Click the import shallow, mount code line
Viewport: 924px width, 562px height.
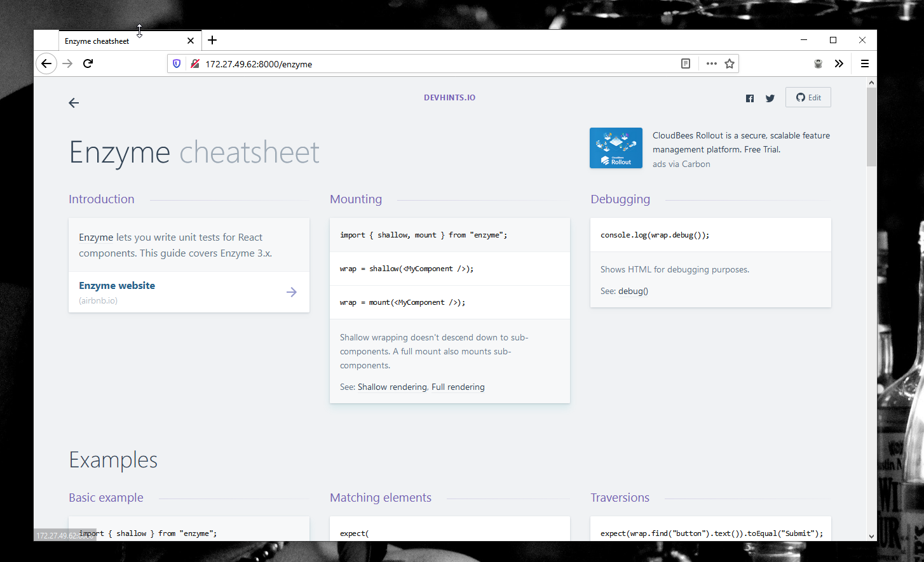pyautogui.click(x=423, y=235)
